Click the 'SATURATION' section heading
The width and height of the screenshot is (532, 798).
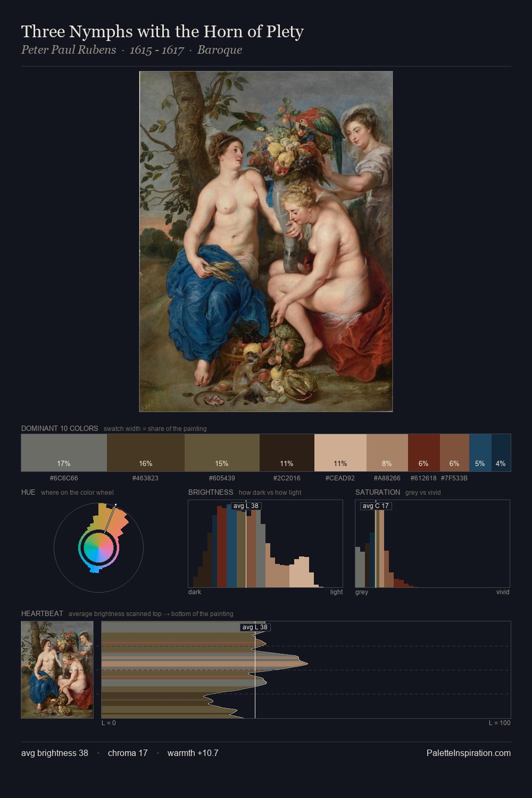pos(378,492)
